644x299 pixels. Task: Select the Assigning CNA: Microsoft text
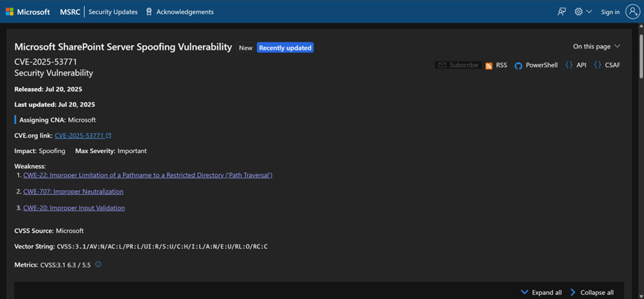pos(58,120)
